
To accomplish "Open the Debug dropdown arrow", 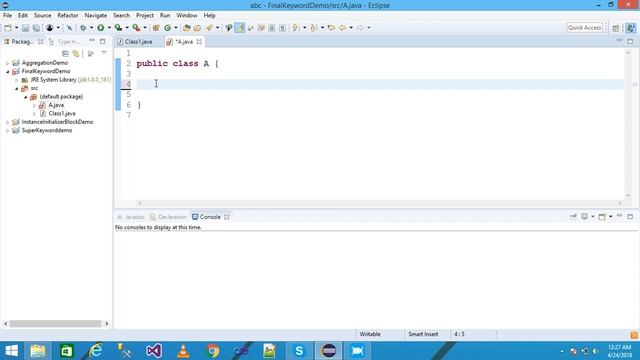I will [x=91, y=28].
